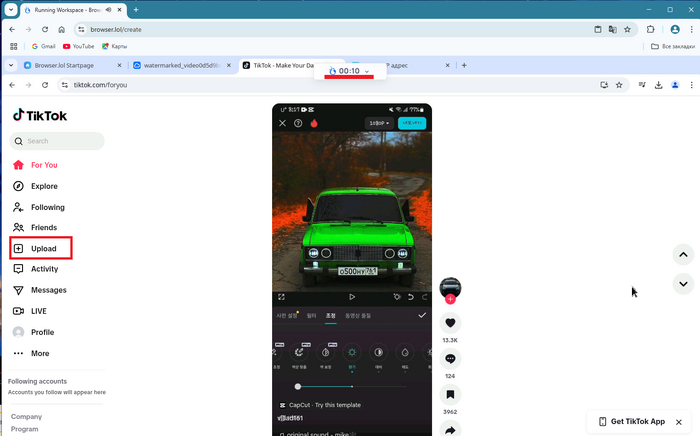Screen dimensions: 700x436
Task: Reload the inner TikTok page
Action: (45, 85)
